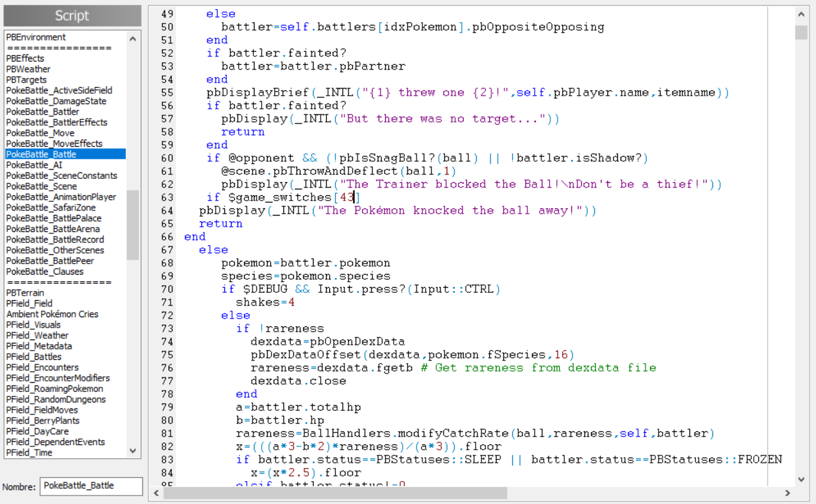This screenshot has height=504, width=816.
Task: Click the code editor's scroll up arrow
Action: (x=801, y=14)
